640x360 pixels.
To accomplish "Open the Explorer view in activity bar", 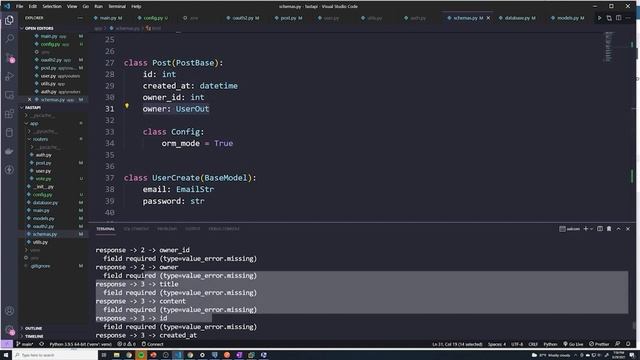I will coord(9,20).
